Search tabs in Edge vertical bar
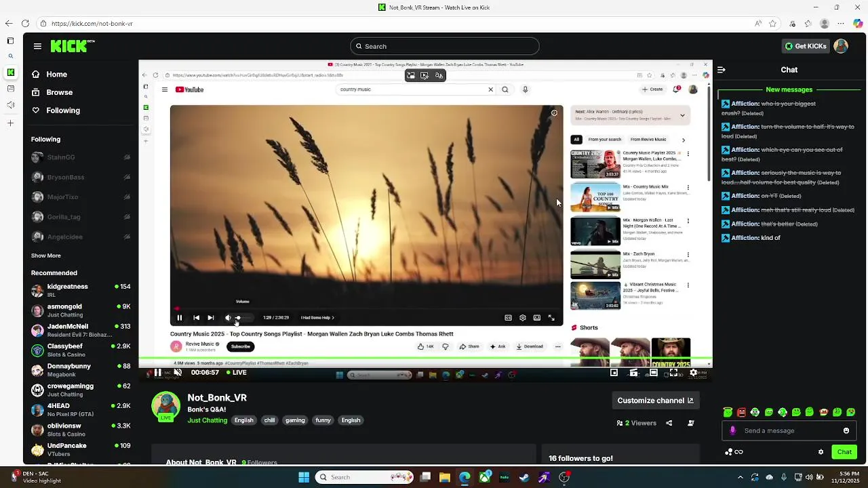Image resolution: width=868 pixels, height=488 pixels. click(x=10, y=56)
